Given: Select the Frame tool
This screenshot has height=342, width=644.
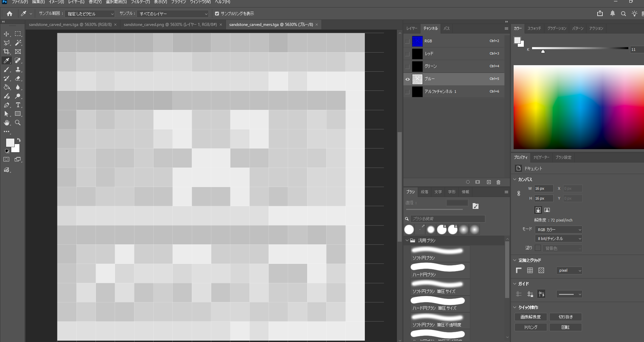Looking at the screenshot, I should (x=18, y=52).
